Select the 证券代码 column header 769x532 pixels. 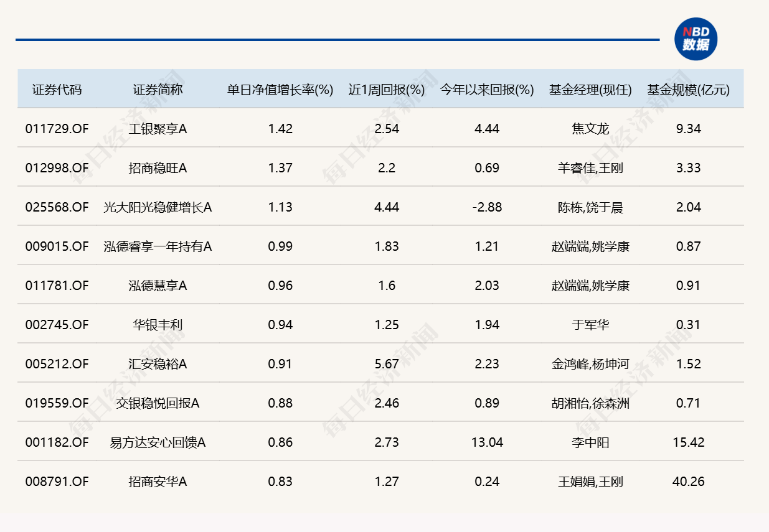click(57, 90)
